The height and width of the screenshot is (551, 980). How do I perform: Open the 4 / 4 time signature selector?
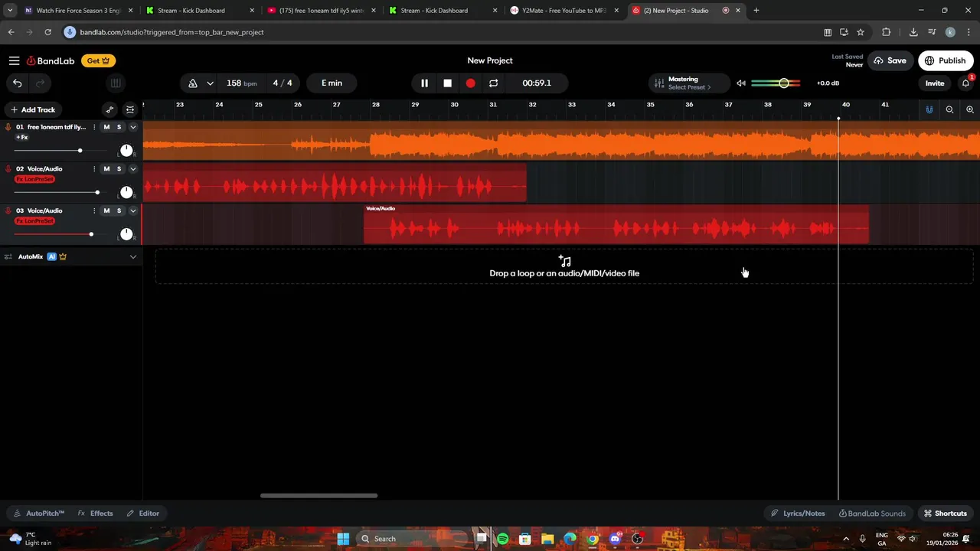tap(283, 83)
